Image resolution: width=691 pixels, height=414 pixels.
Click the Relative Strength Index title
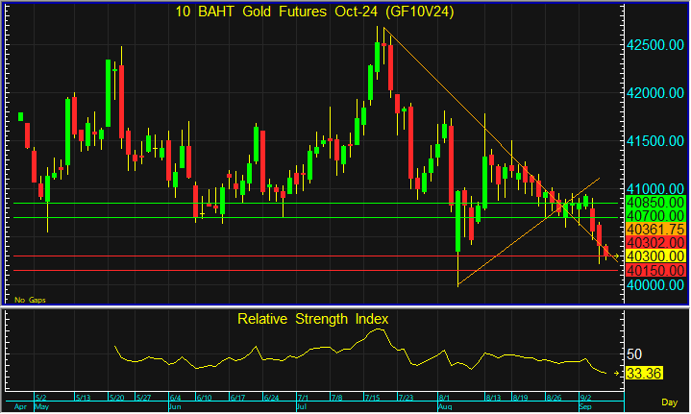[313, 319]
